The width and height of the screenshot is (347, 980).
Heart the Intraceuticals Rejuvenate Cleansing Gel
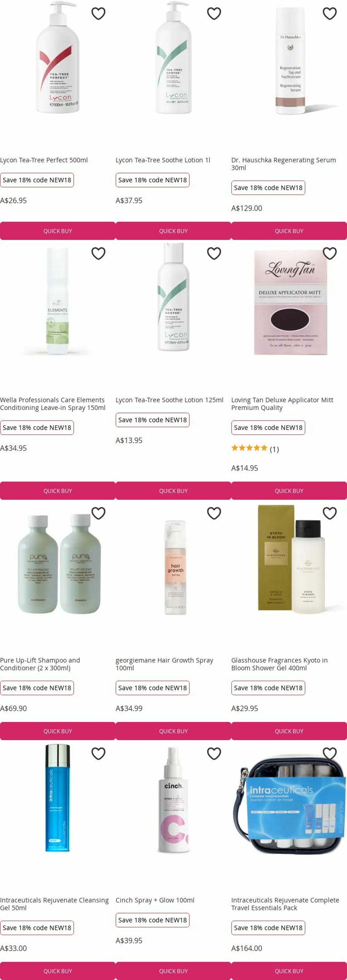click(98, 753)
